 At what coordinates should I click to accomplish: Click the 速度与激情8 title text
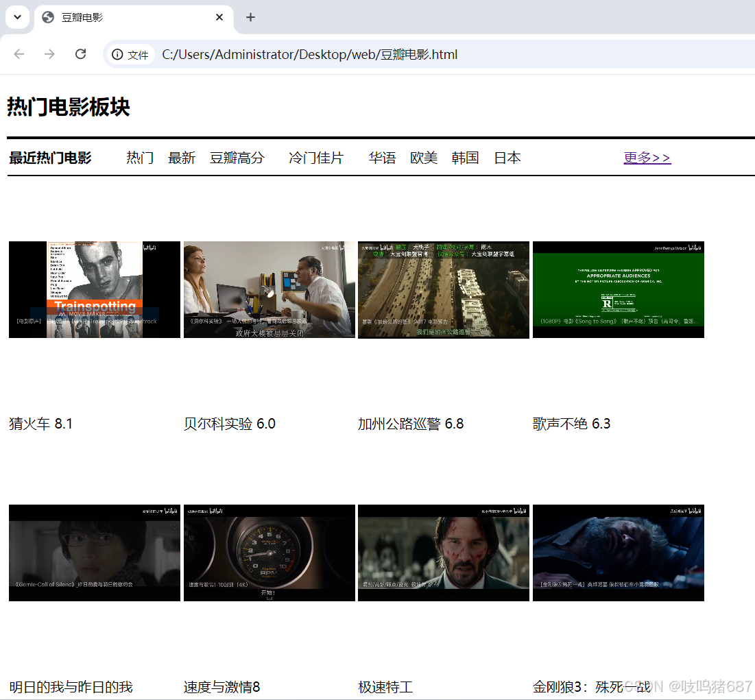pyautogui.click(x=222, y=687)
